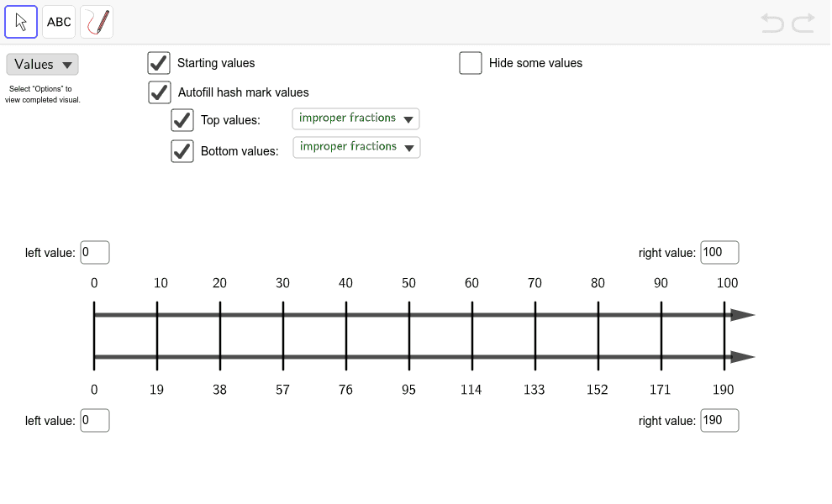This screenshot has height=504, width=832.
Task: Select the Pen drawing tool
Action: 97,22
